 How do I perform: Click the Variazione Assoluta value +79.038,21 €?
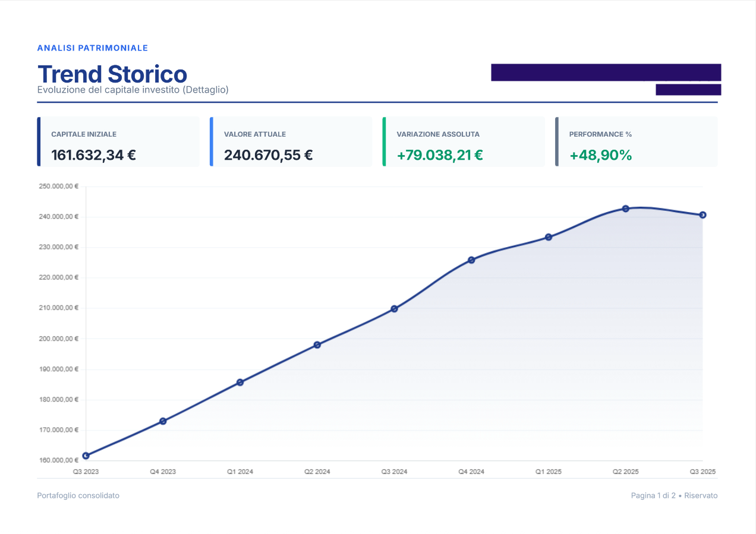point(440,155)
